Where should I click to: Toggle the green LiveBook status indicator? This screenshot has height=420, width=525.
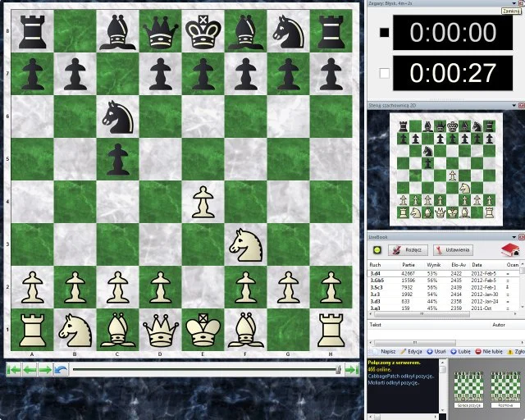[x=377, y=250]
